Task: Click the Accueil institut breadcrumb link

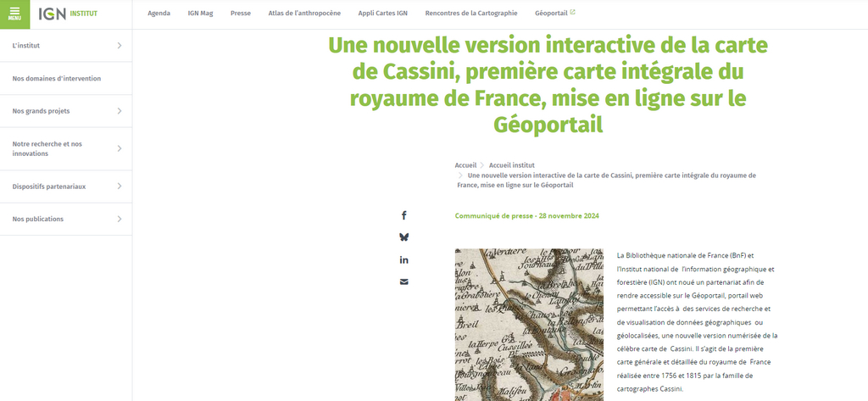Action: [511, 165]
